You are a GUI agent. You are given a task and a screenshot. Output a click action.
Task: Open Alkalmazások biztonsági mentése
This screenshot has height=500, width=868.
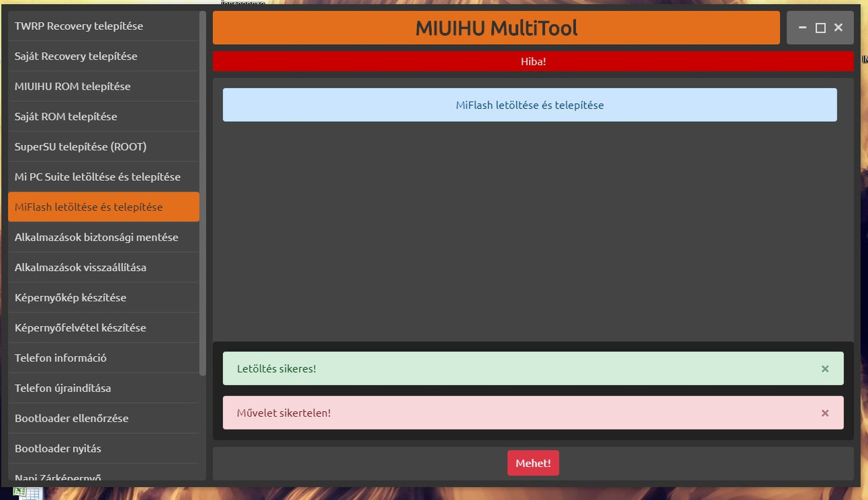(104, 237)
